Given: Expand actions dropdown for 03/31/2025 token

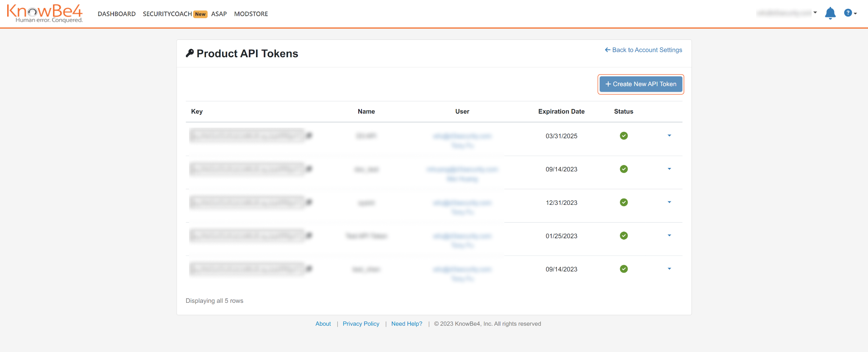Looking at the screenshot, I should (x=669, y=136).
